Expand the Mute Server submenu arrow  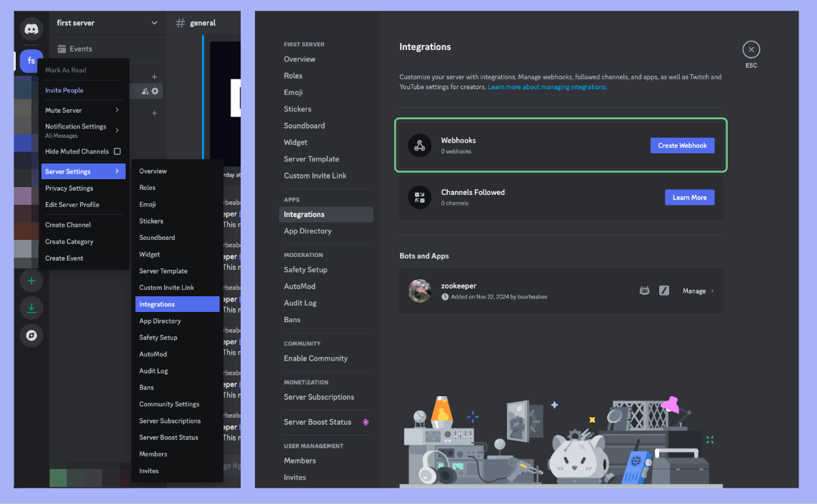117,110
